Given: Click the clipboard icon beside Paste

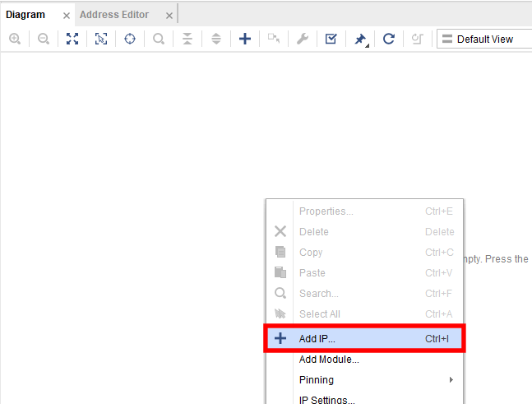Looking at the screenshot, I should 280,272.
